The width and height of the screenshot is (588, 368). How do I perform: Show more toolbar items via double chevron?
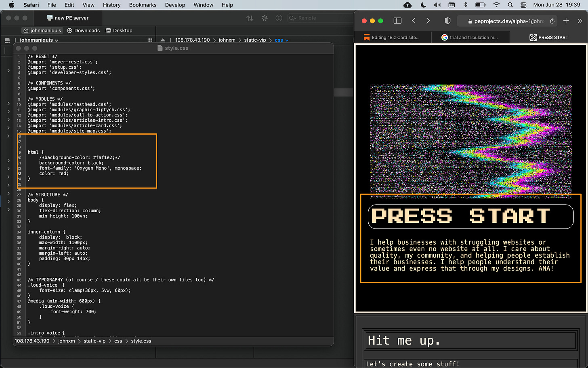580,21
